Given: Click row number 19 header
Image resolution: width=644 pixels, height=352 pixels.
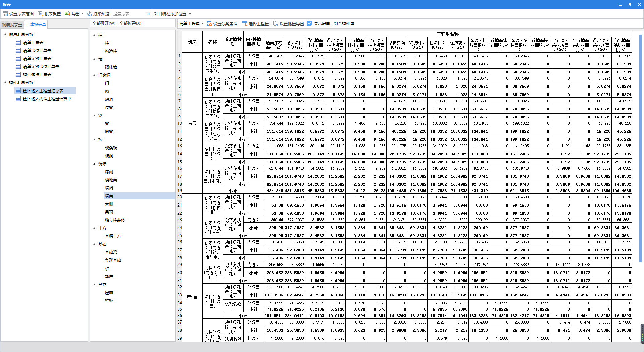Looking at the screenshot, I should pyautogui.click(x=180, y=190).
